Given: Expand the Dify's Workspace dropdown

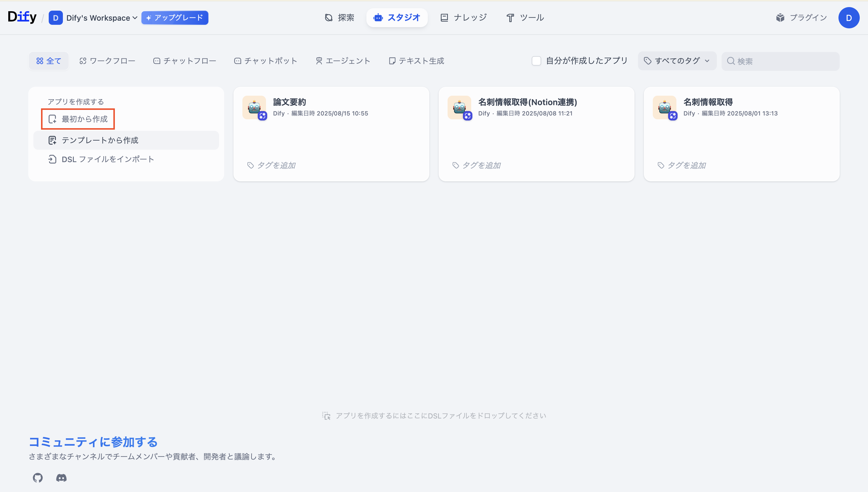Looking at the screenshot, I should (x=134, y=18).
